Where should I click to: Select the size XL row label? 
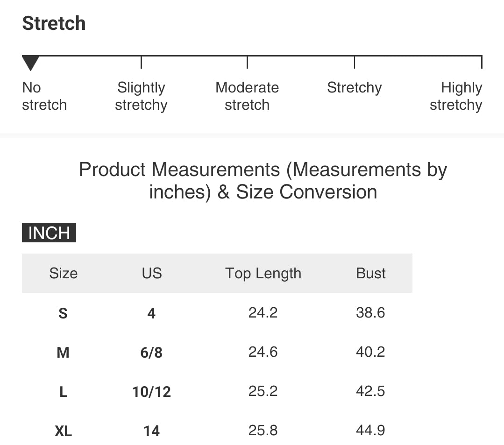63,431
